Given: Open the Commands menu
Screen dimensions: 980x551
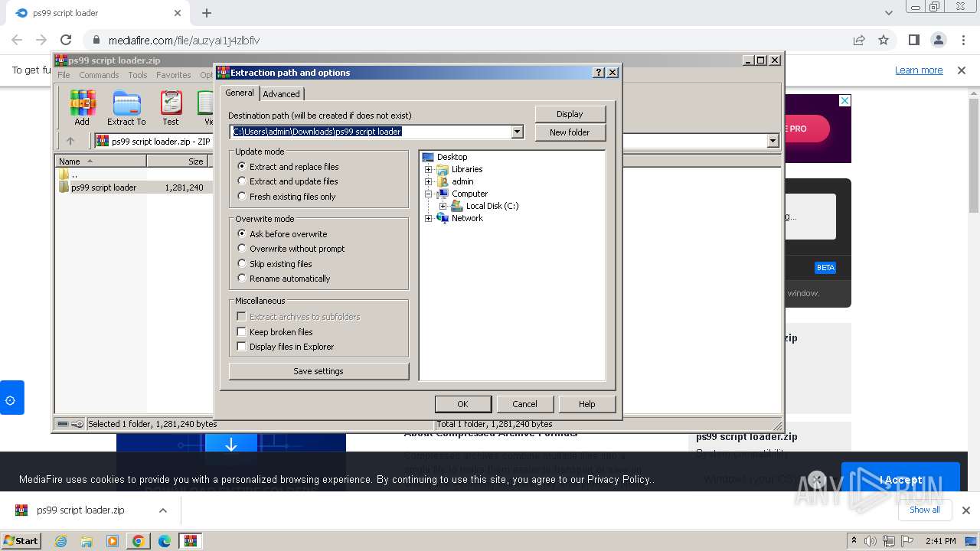Looking at the screenshot, I should click(99, 75).
